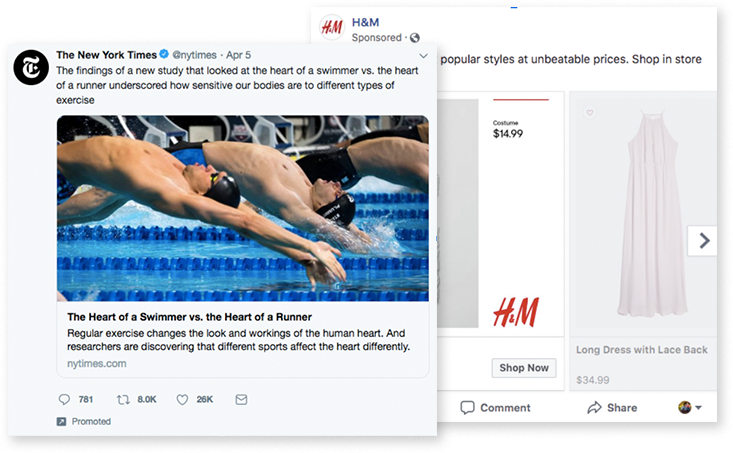The width and height of the screenshot is (733, 453).
Task: Expand tweet options chevron menu
Action: pos(424,56)
